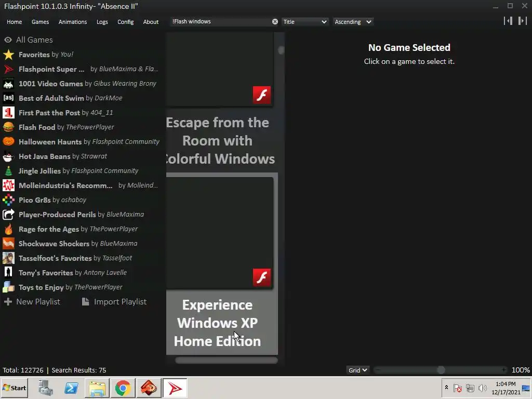Click the Action Center flag tray icon

pyautogui.click(x=457, y=388)
